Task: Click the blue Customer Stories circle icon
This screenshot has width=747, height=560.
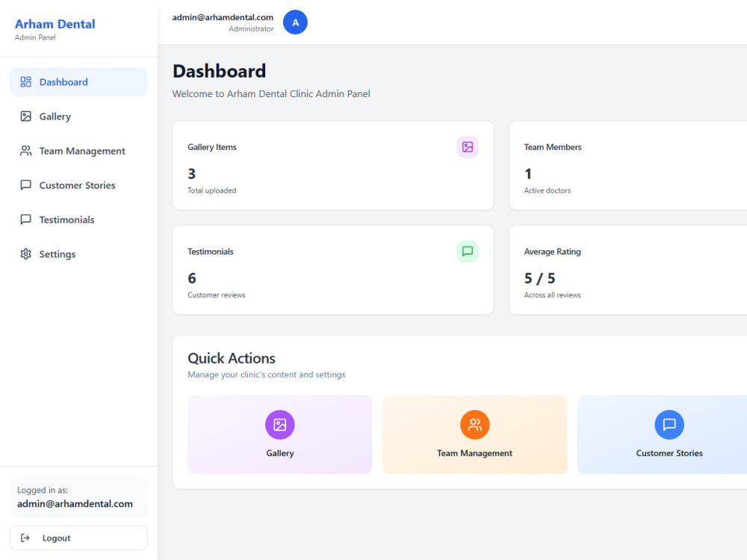Action: coord(669,424)
